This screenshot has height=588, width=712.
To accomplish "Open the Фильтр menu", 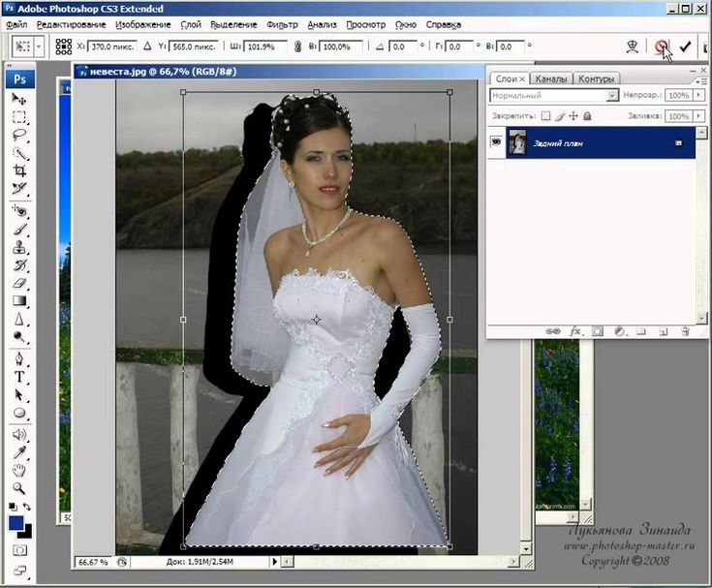I will coord(282,24).
